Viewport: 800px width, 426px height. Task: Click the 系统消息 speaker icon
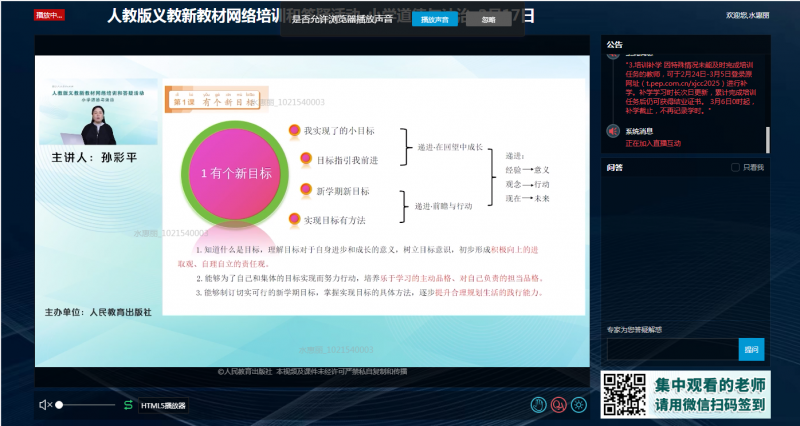coord(613,132)
